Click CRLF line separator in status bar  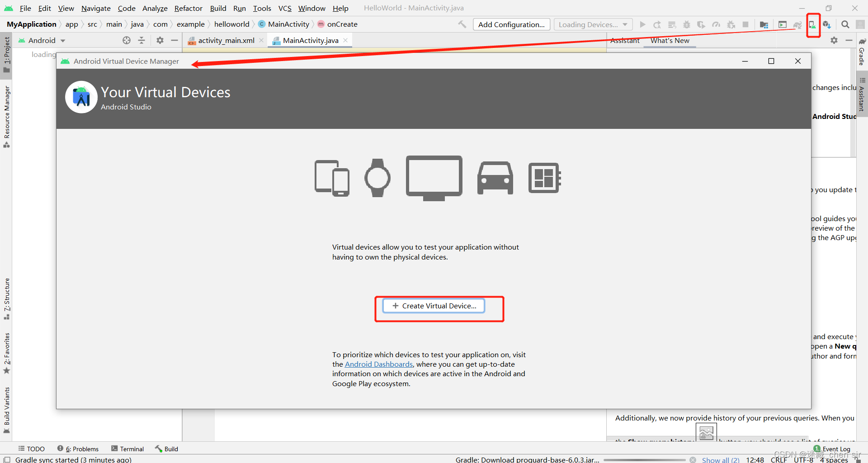coord(778,460)
